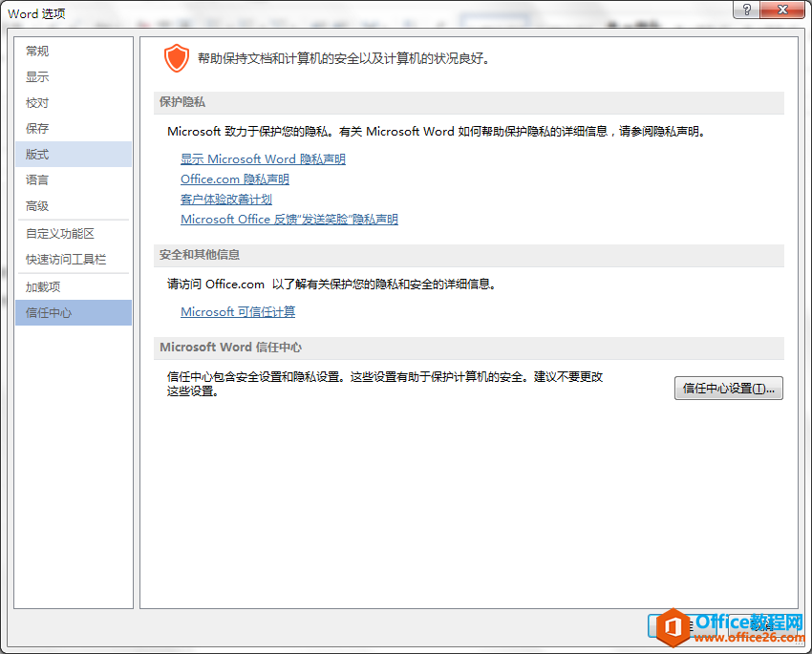The height and width of the screenshot is (654, 812).
Task: Open the 高级 options category
Action: [73, 206]
